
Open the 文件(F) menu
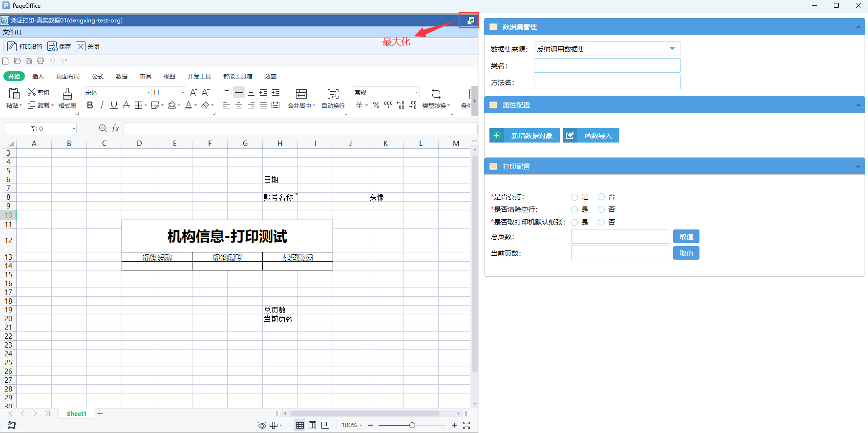12,32
